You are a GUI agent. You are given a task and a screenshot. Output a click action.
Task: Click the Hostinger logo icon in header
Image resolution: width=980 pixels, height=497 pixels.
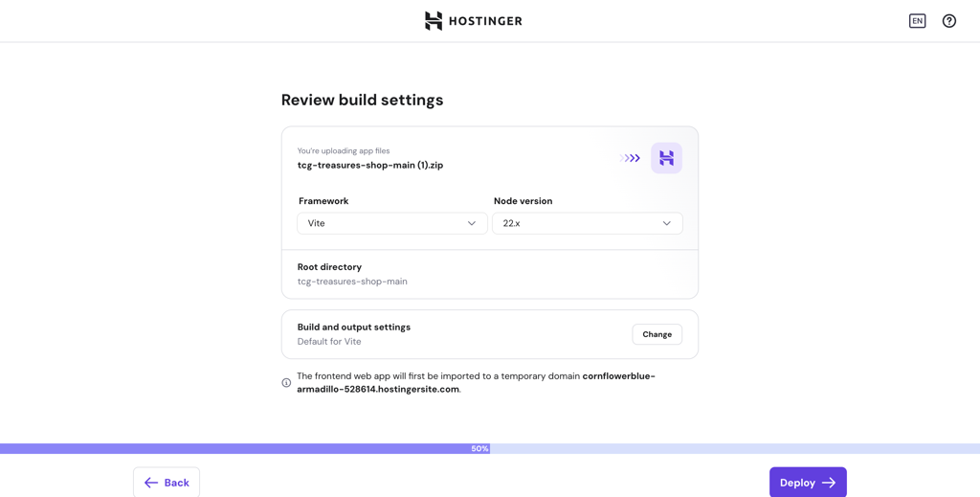point(434,21)
